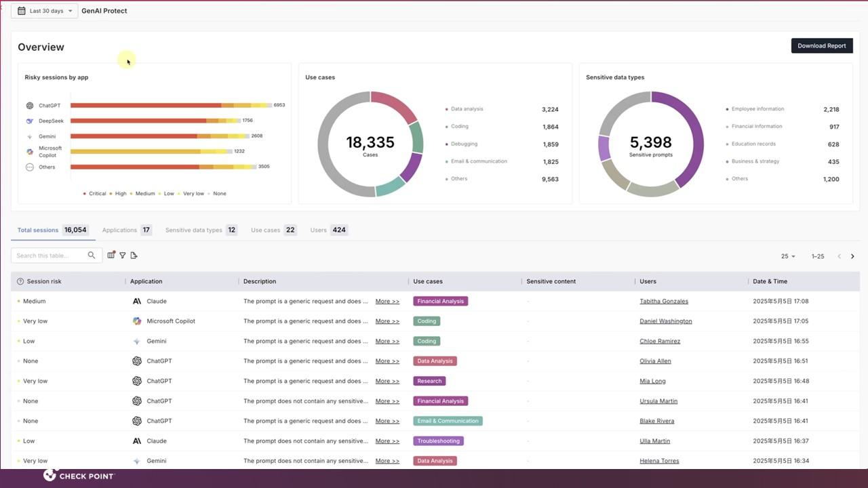
Task: Click ChatGPT icon in Olivia Allen row
Action: (x=137, y=361)
